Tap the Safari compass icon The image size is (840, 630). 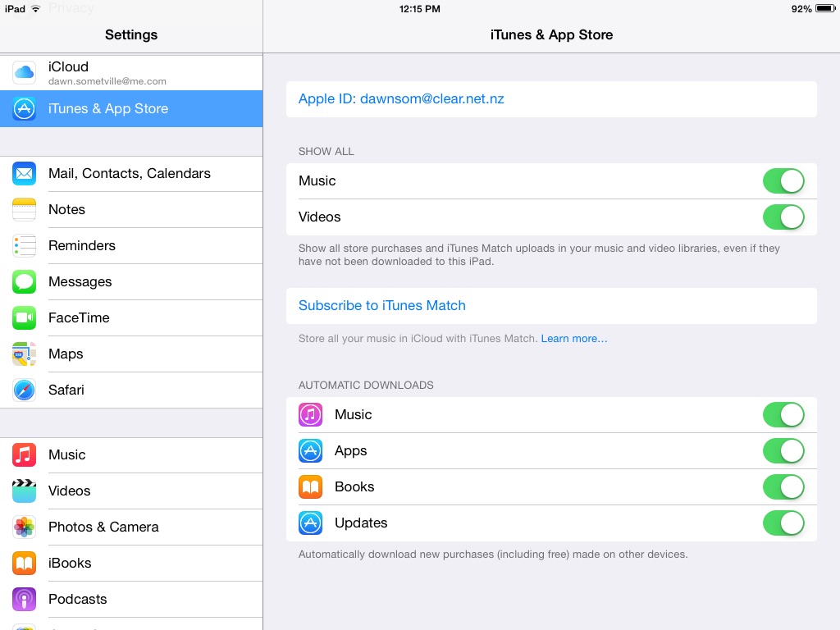[x=24, y=390]
